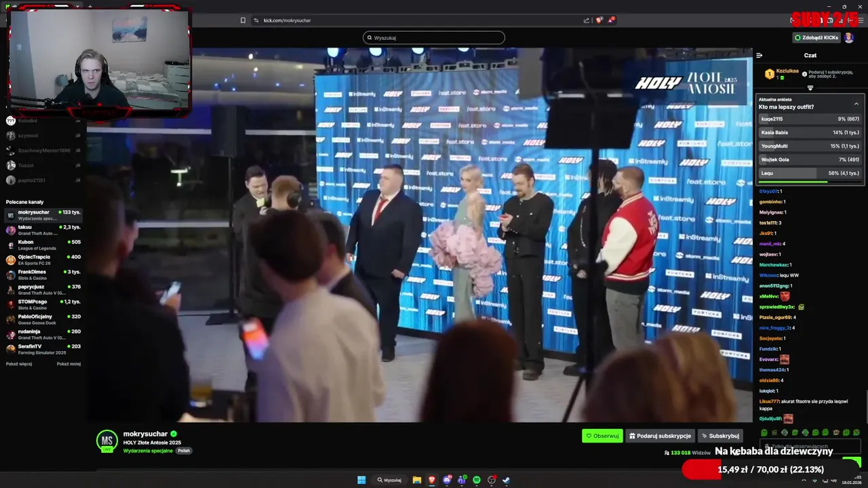This screenshot has height=488, width=868.
Task: Open Spotify from the taskbar
Action: coord(477,480)
